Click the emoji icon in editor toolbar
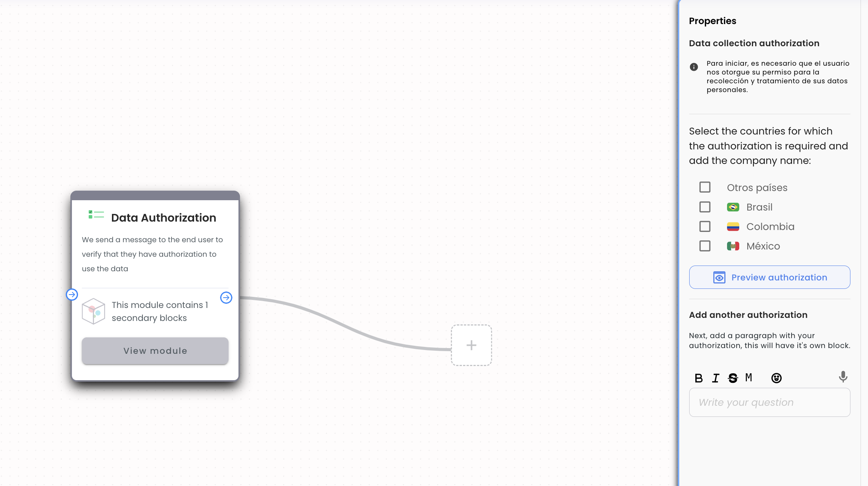The width and height of the screenshot is (868, 486). click(777, 378)
